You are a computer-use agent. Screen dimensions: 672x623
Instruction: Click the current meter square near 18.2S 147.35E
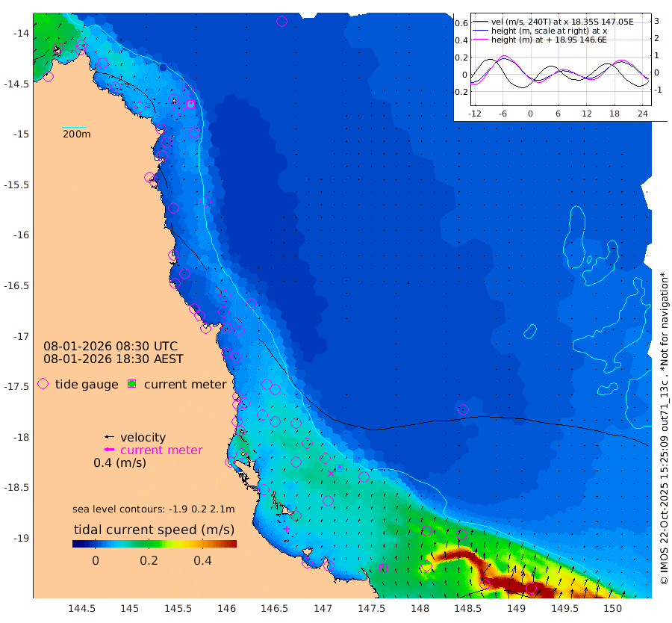tap(357, 459)
